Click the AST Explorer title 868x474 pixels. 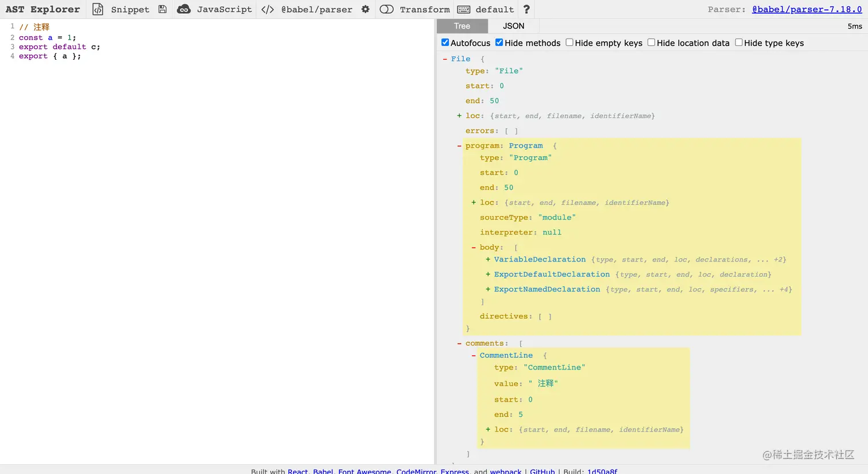(43, 9)
